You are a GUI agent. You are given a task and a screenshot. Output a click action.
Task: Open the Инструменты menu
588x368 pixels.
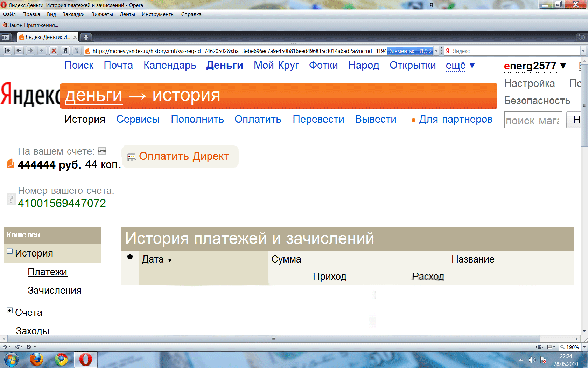click(158, 14)
